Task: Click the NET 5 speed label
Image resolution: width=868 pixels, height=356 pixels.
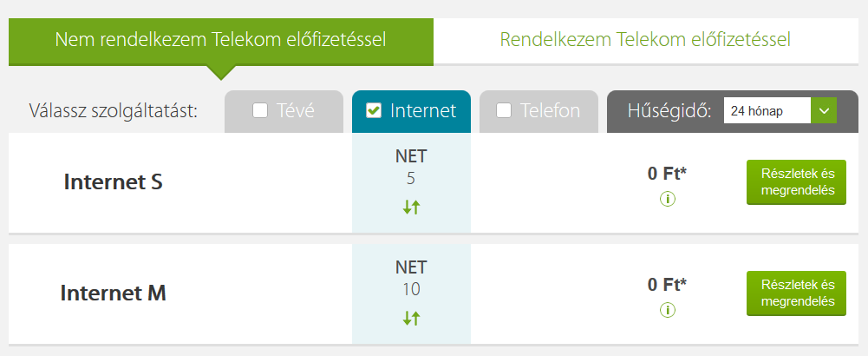Action: click(411, 168)
